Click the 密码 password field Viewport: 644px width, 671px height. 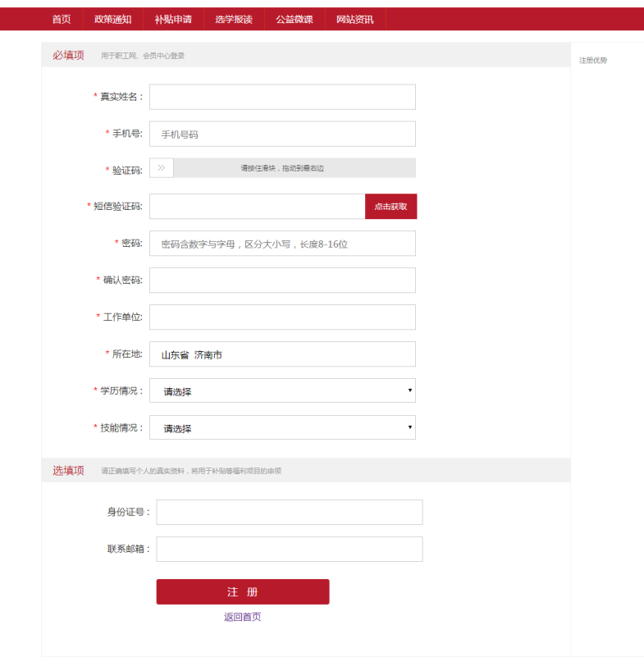coord(282,244)
